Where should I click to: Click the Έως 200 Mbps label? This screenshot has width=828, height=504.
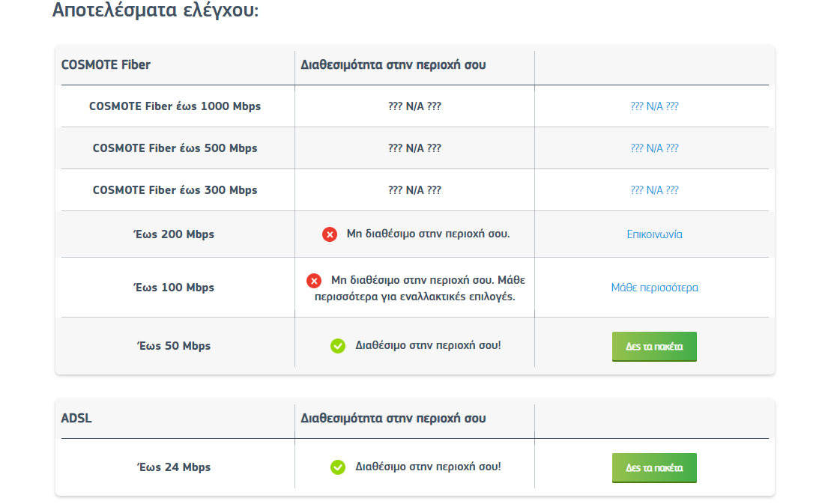174,234
